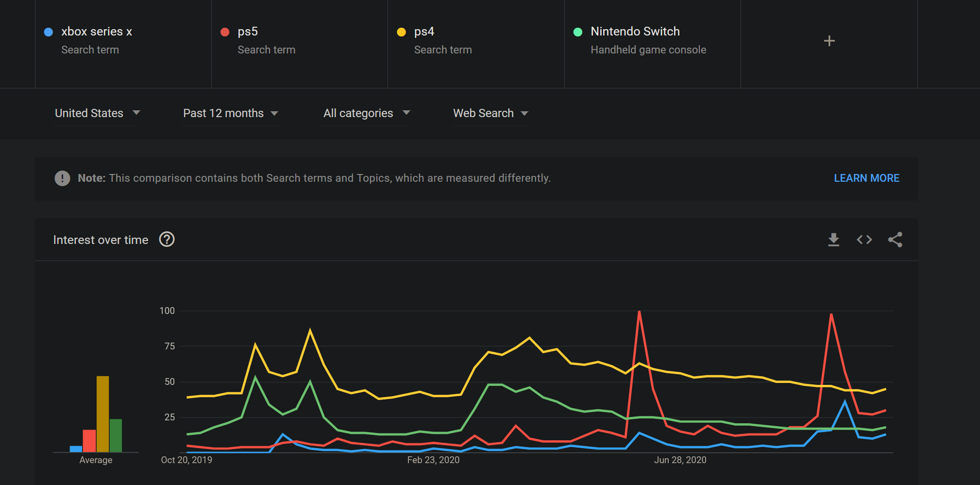Screen dimensions: 980x485
Task: Click the exclamation note icon
Action: coord(62,178)
